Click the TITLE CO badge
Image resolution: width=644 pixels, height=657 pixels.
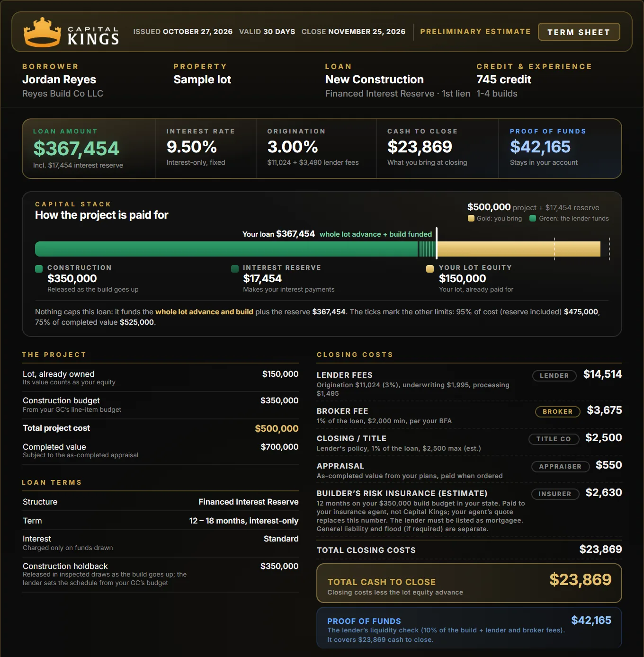point(554,439)
